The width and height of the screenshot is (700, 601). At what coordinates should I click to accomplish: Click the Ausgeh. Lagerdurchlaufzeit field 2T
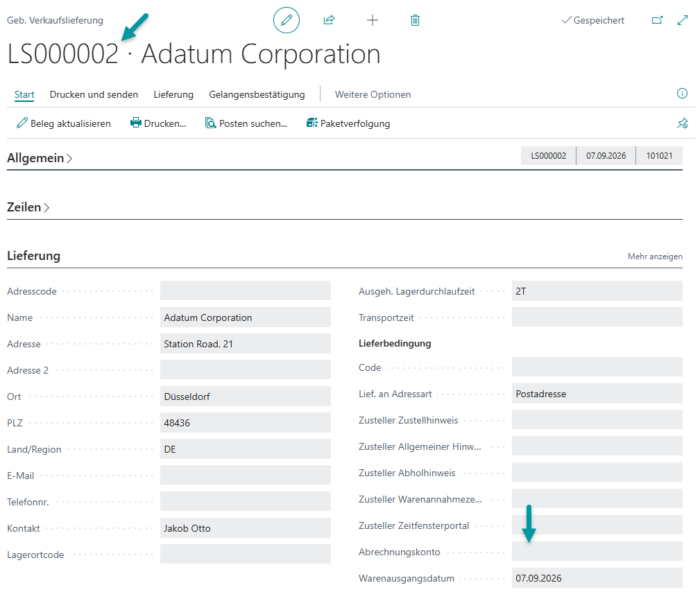[x=597, y=290]
